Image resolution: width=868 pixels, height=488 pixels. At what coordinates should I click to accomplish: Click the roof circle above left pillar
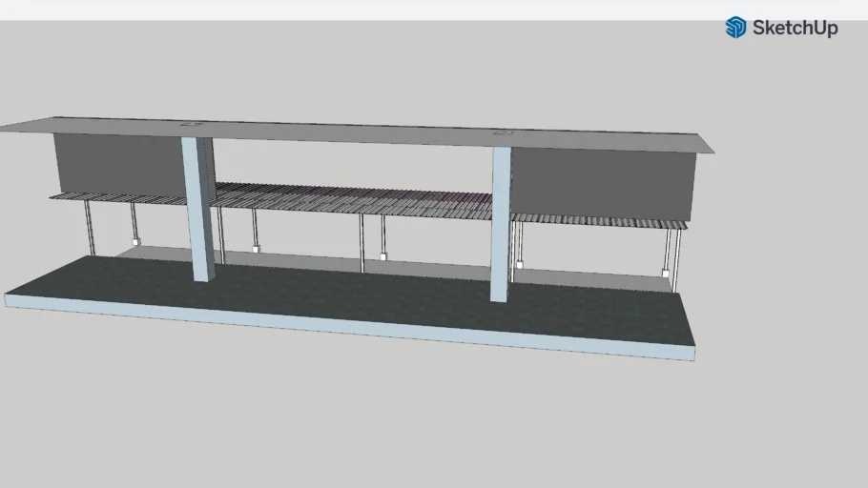click(194, 124)
